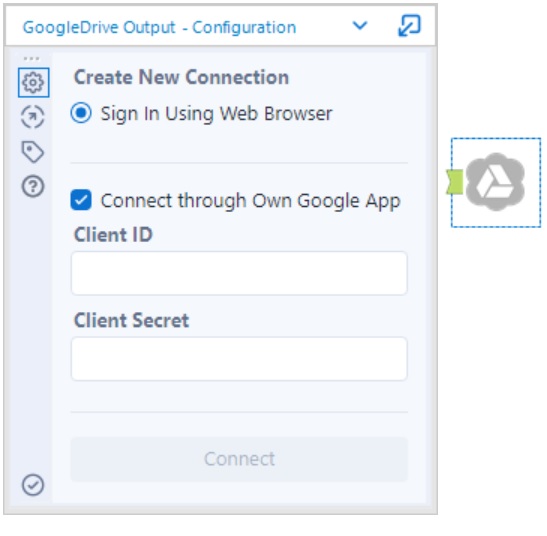Image resolution: width=547 pixels, height=536 pixels.
Task: Open the Configuration gear tab
Action: click(x=33, y=83)
